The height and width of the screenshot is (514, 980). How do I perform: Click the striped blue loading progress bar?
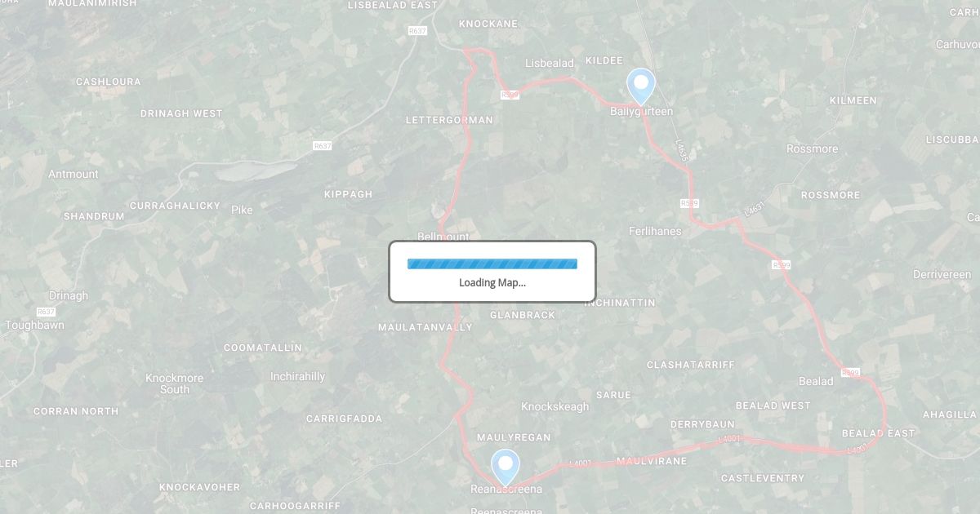pyautogui.click(x=492, y=264)
